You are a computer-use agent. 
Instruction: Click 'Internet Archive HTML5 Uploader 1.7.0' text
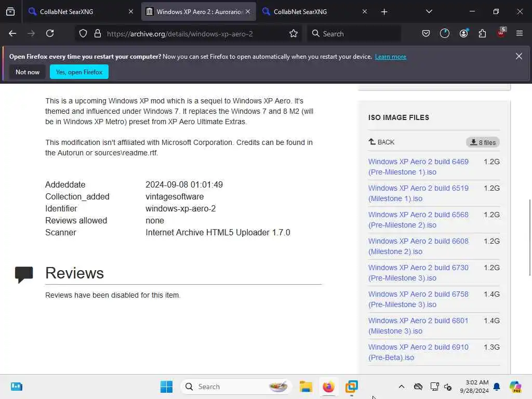(218, 232)
